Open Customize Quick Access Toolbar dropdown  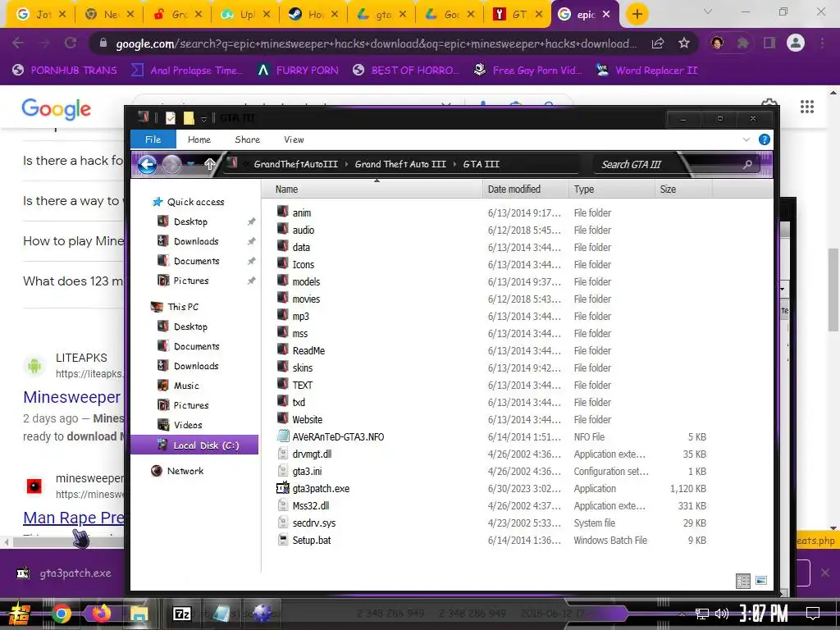coord(203,118)
